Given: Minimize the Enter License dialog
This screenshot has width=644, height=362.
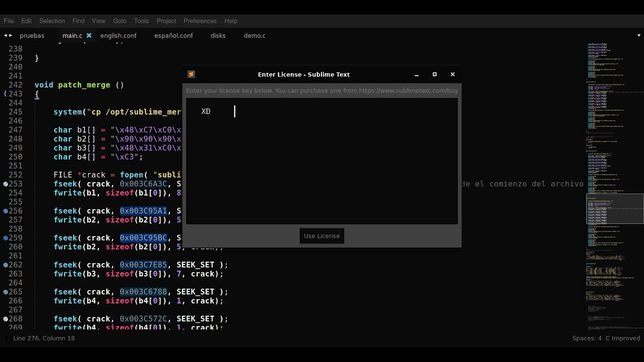Looking at the screenshot, I should 417,74.
